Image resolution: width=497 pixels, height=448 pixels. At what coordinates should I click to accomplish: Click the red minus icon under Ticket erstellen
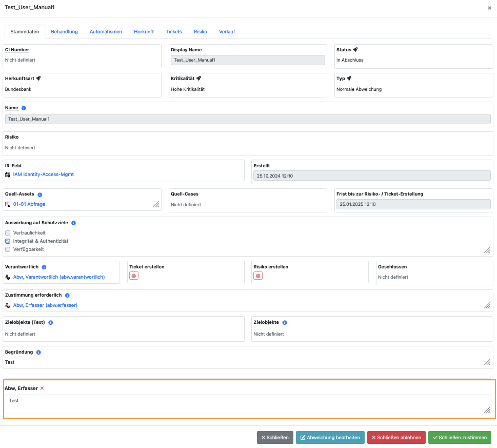pyautogui.click(x=134, y=276)
